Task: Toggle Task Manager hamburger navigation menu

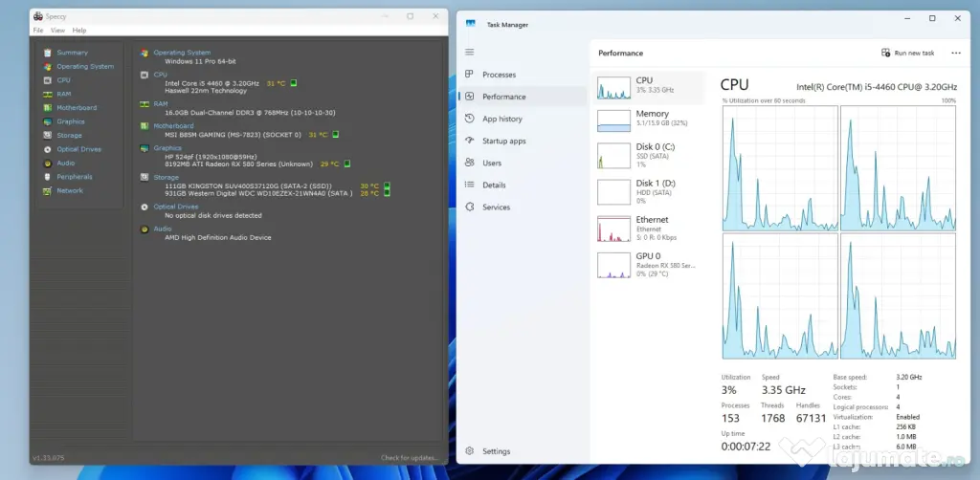Action: [469, 52]
